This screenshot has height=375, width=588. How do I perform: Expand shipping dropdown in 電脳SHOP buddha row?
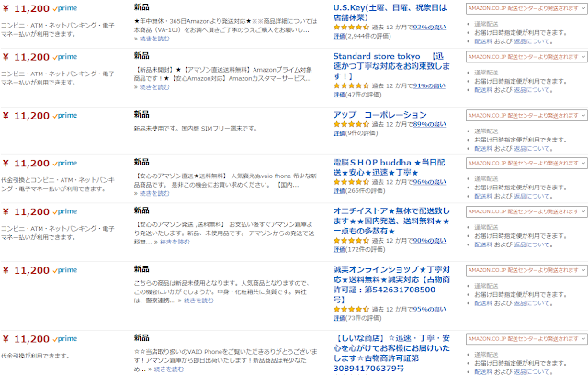point(526,163)
